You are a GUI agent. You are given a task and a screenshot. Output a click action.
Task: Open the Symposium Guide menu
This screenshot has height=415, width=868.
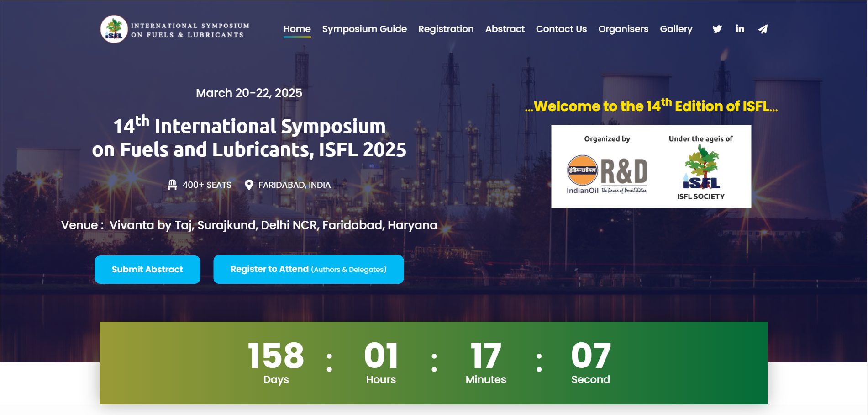click(364, 29)
